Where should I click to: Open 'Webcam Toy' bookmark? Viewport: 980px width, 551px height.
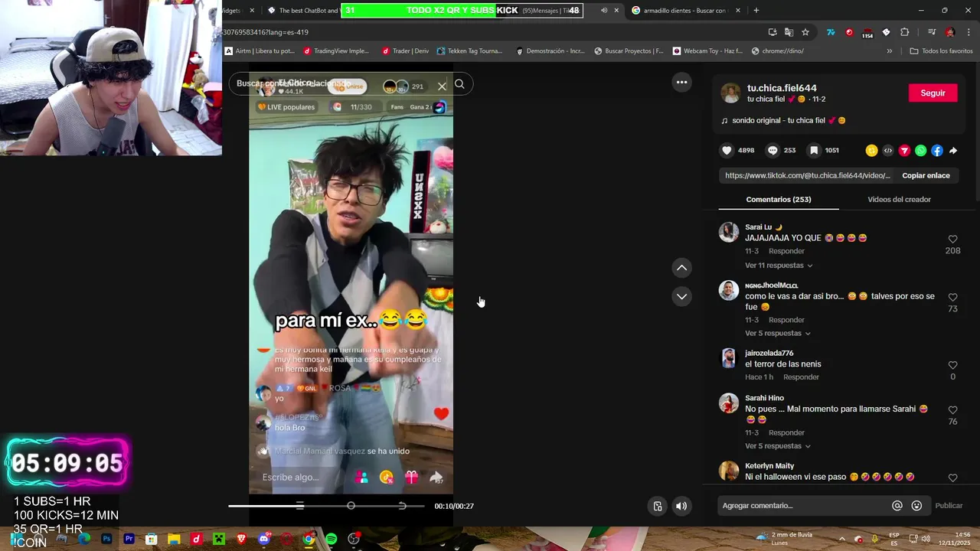point(707,51)
